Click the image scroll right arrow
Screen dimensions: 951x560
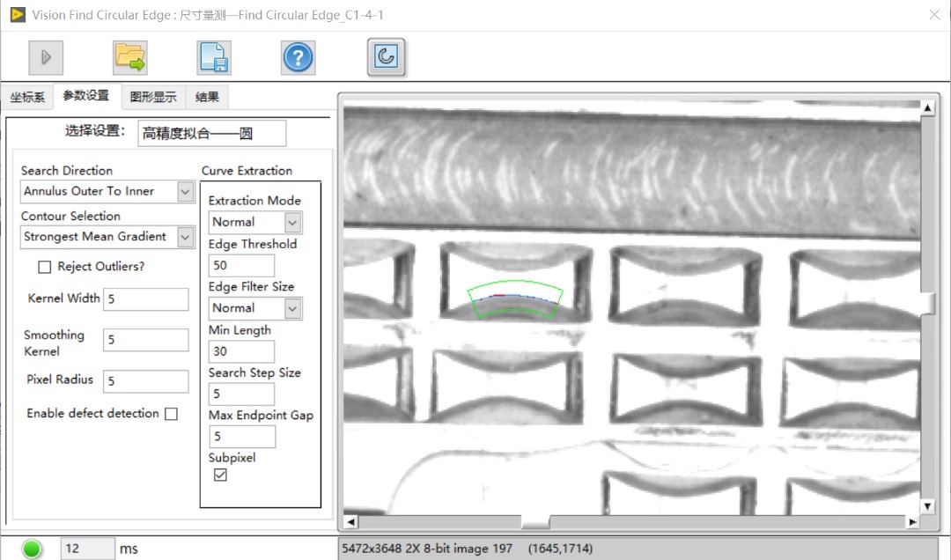[x=912, y=522]
